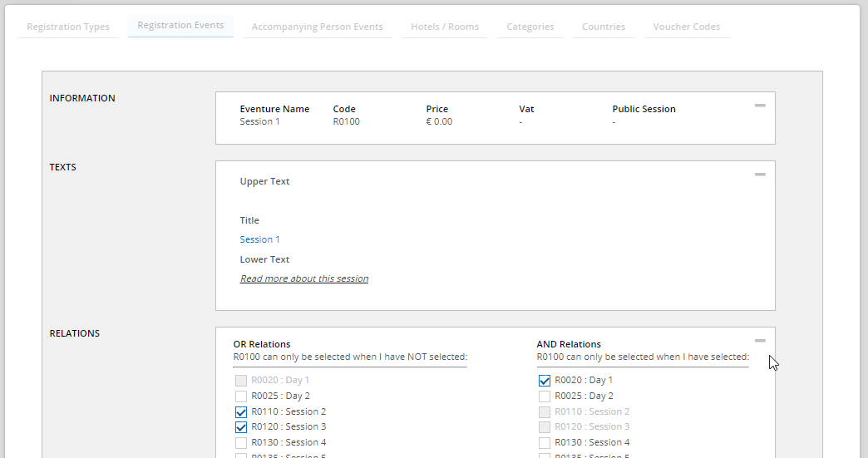
Task: Switch to Registration Types tab
Action: [68, 27]
